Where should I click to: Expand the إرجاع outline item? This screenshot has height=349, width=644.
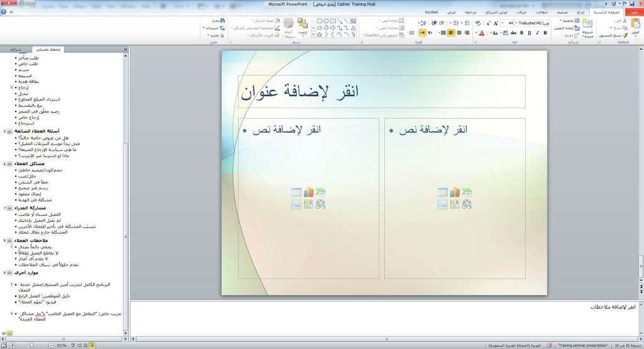click(12, 87)
